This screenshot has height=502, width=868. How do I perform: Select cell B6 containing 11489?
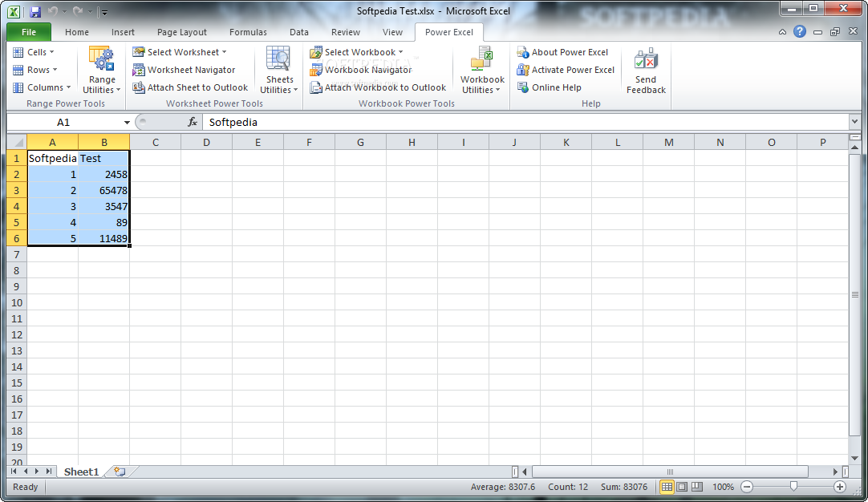coord(104,238)
